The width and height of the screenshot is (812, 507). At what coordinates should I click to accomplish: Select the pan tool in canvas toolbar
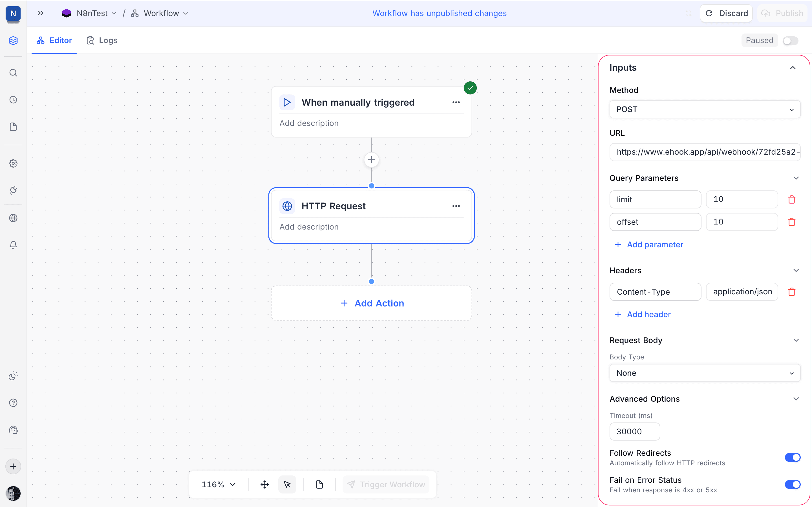(264, 484)
